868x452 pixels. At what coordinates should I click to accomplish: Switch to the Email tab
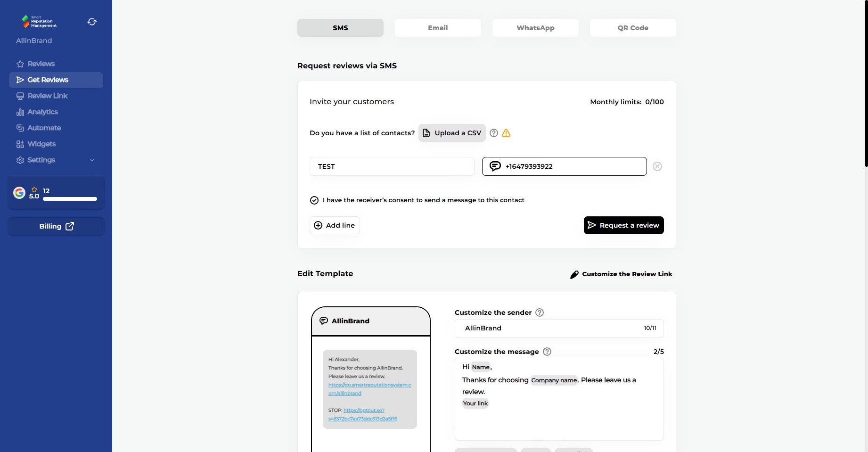tap(438, 28)
